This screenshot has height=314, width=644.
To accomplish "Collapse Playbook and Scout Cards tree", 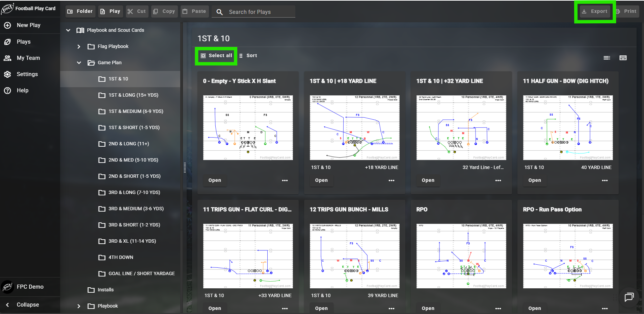I will pos(68,30).
